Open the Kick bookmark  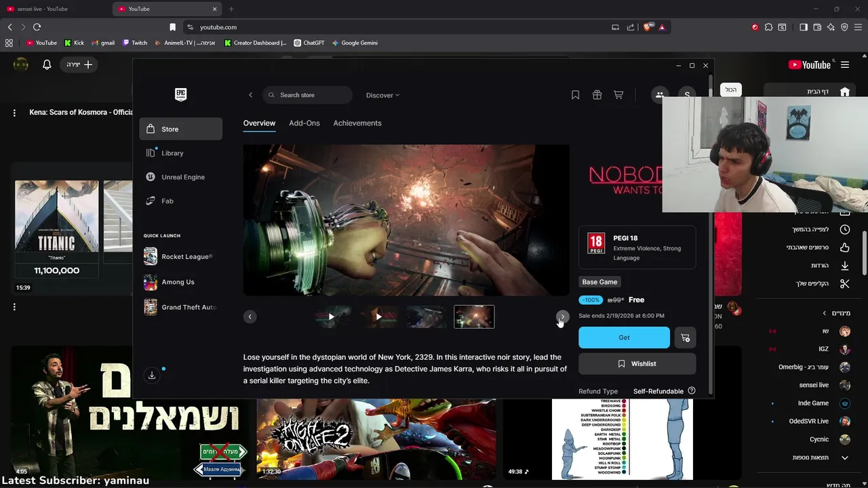click(74, 43)
